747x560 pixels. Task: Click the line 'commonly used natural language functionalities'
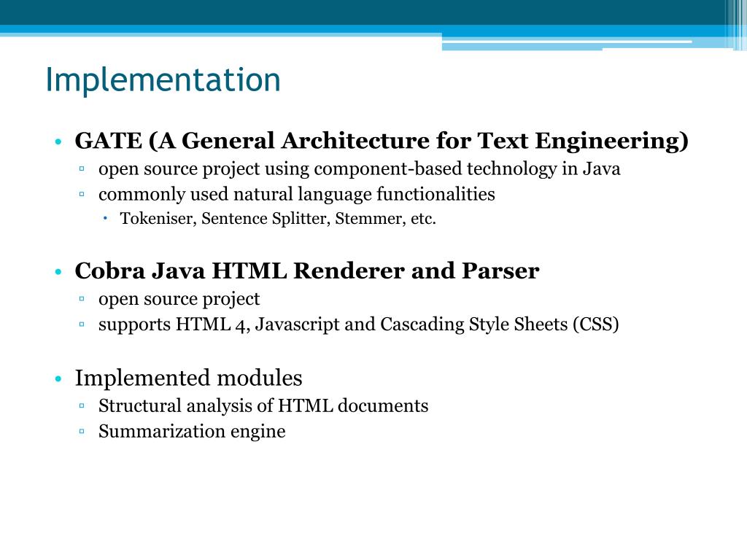coord(296,194)
